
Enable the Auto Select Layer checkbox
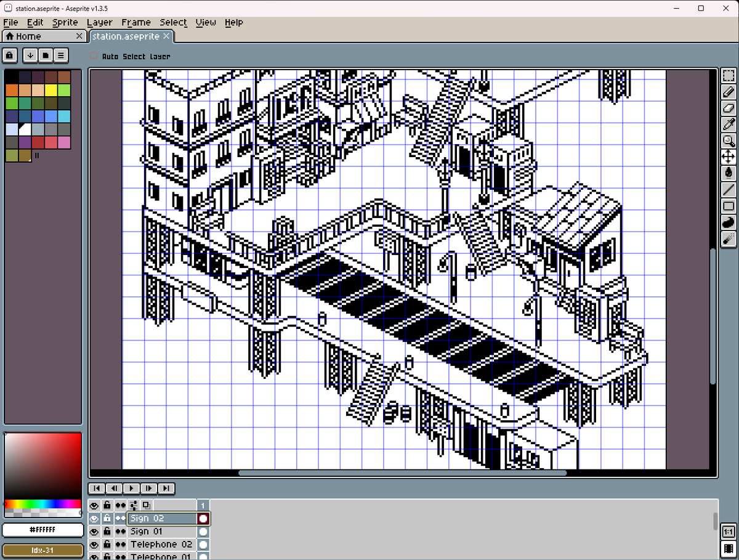tap(94, 56)
